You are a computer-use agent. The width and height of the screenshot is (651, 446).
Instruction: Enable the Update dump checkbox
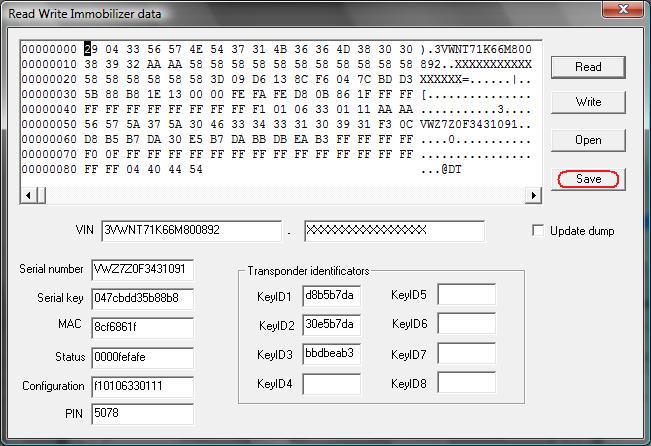pyautogui.click(x=538, y=230)
